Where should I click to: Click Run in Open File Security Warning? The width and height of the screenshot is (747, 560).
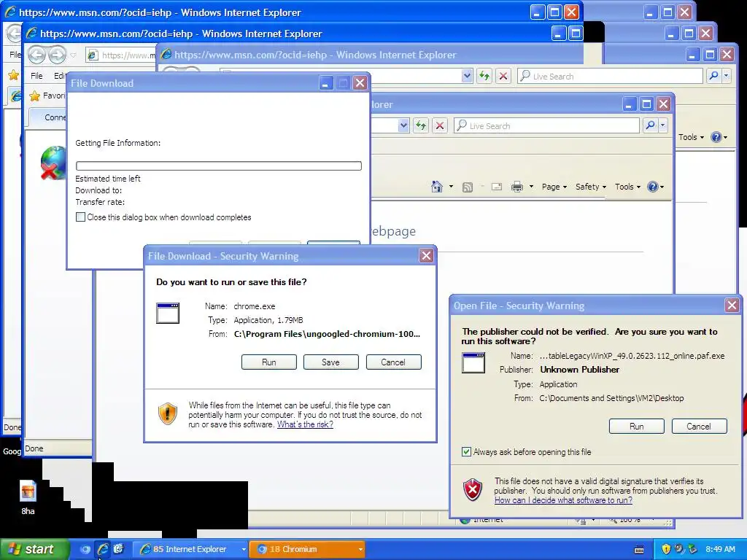[x=636, y=426]
